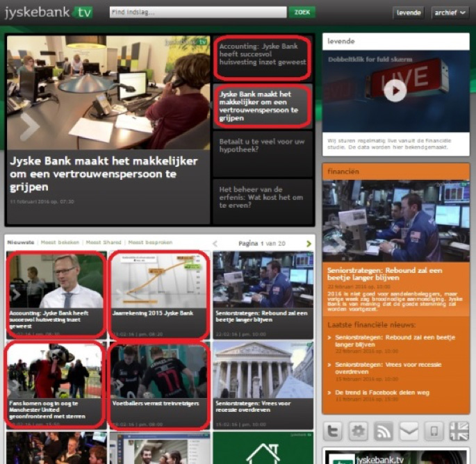Click the mobile phone icon
This screenshot has width=476, height=464.
[434, 431]
